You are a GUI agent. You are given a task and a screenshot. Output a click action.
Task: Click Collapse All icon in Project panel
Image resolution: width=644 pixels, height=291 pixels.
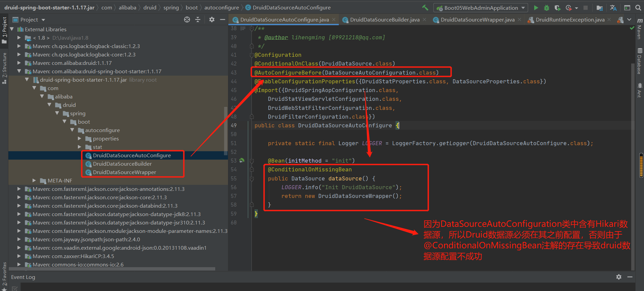[198, 19]
